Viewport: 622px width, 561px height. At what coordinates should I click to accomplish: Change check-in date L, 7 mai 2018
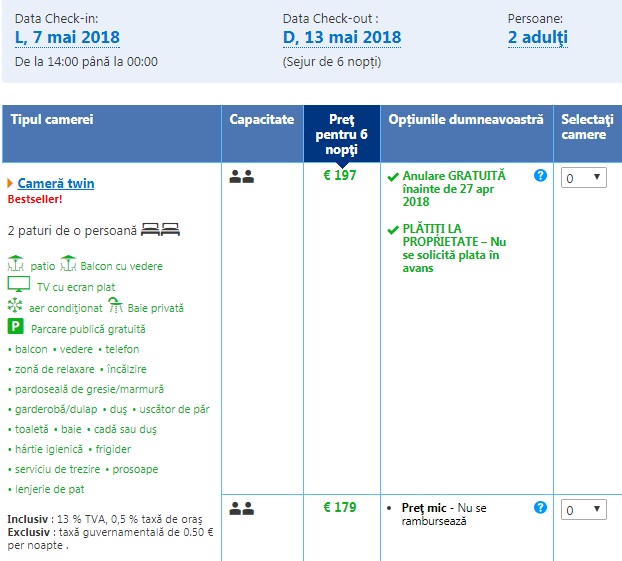point(67,38)
